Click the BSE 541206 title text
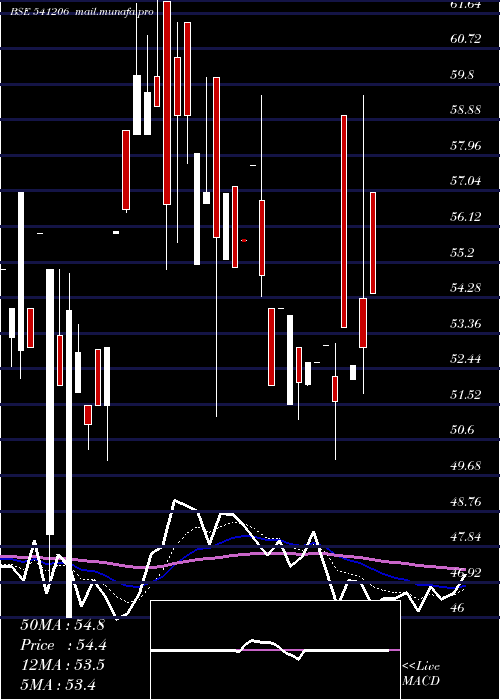This screenshot has width=500, height=700. (40, 12)
